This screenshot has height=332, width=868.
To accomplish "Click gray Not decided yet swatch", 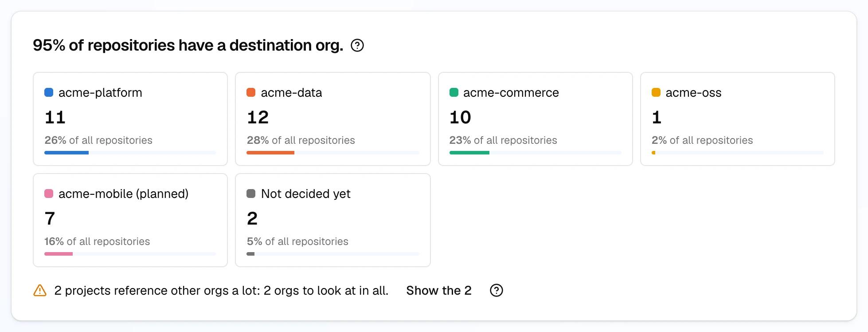I will (x=251, y=194).
